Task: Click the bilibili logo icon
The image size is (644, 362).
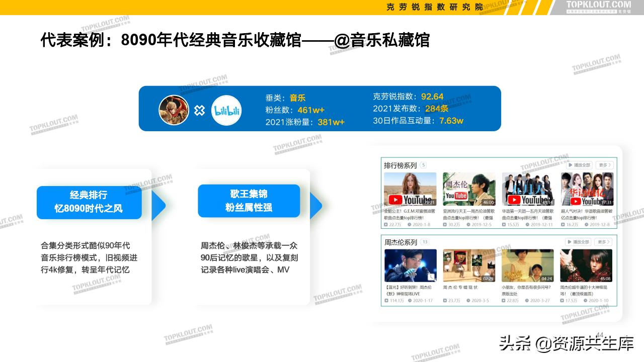Action: (227, 111)
